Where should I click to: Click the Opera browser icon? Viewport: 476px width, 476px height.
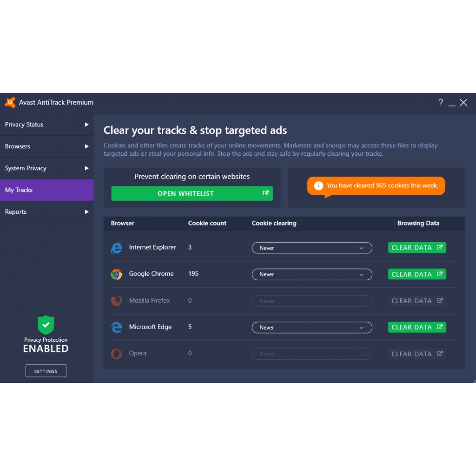116,354
